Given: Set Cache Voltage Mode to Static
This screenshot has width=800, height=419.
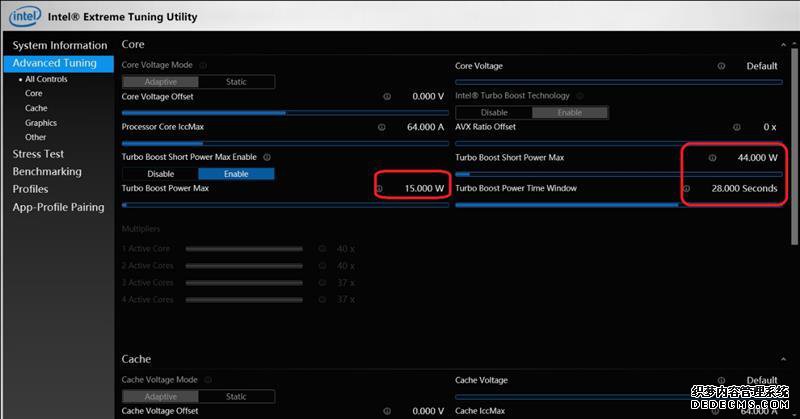Looking at the screenshot, I should click(x=236, y=397).
